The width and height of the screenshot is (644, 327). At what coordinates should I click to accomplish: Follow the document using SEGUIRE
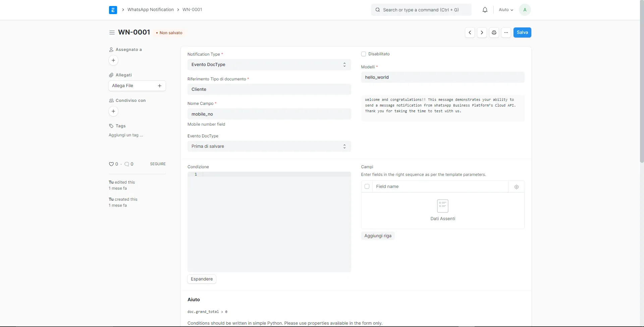pos(158,164)
